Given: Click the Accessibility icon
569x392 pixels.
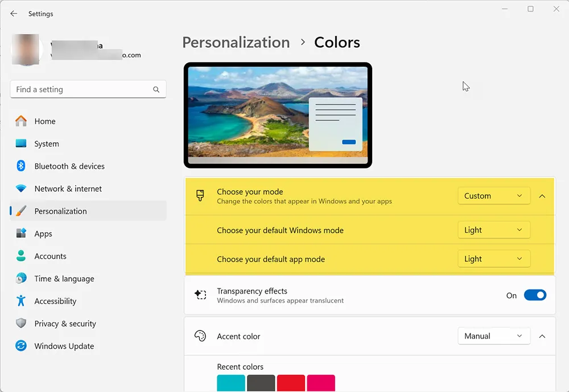Looking at the screenshot, I should click(21, 301).
